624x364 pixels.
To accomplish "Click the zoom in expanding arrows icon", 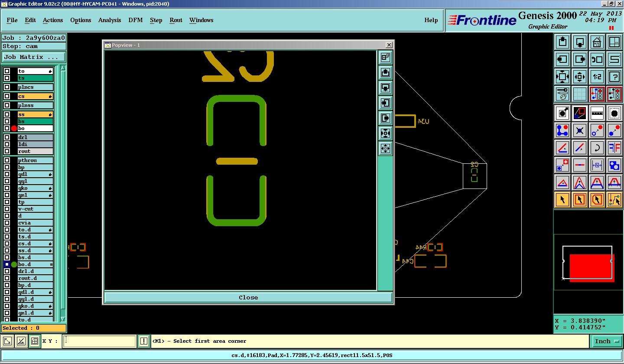I will [x=562, y=77].
